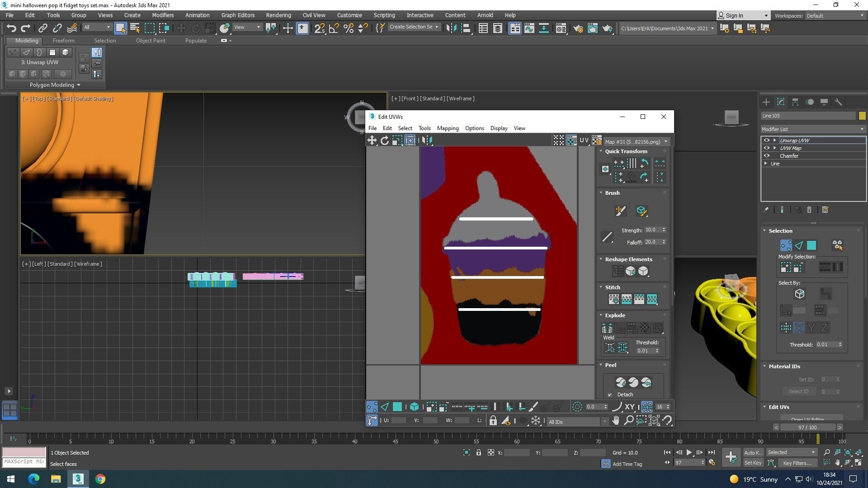Switch to the Freeform ribbon tab
This screenshot has height=488, width=868.
[x=63, y=41]
